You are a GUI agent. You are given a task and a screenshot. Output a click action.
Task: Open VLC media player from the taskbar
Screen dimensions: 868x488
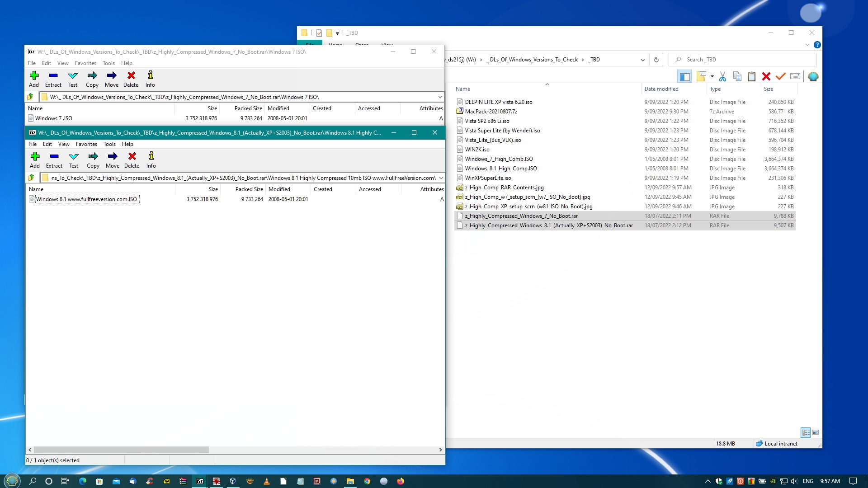267,481
